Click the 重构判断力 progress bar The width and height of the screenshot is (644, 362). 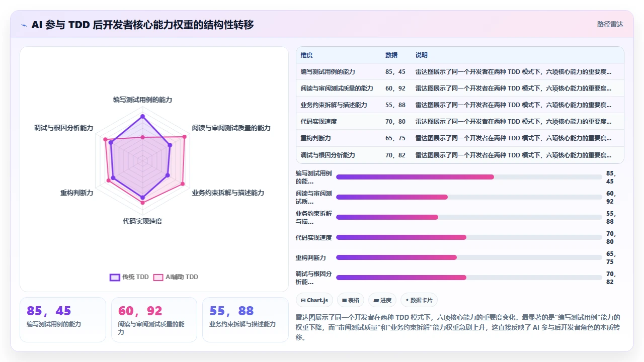[469, 257]
